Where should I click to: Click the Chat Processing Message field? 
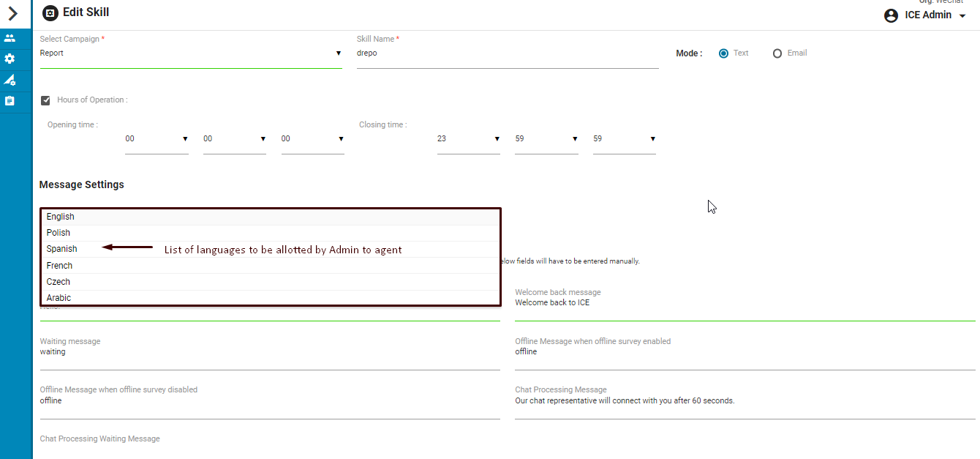745,401
